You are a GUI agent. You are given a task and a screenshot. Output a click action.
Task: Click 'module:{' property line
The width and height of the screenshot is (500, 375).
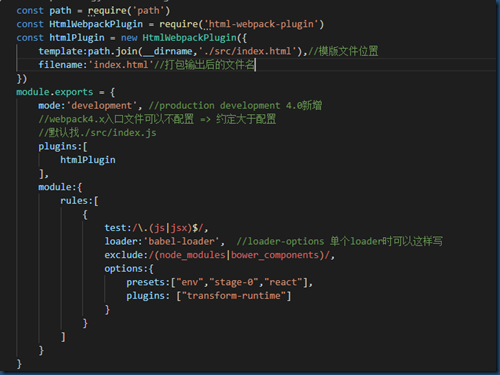60,187
